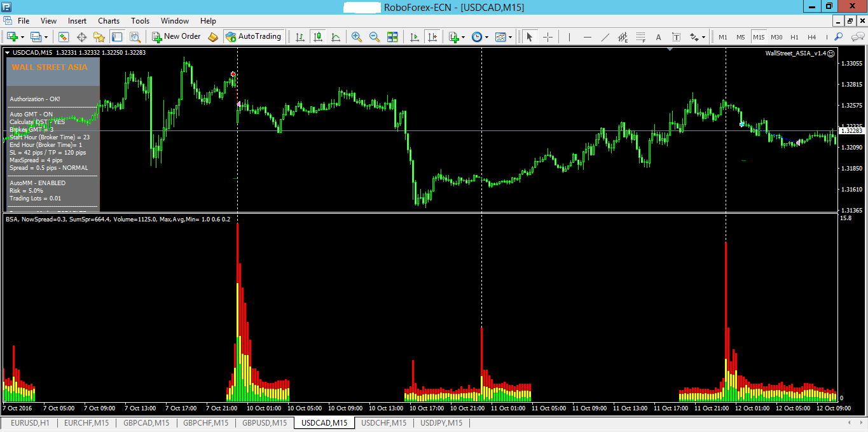Image resolution: width=868 pixels, height=432 pixels.
Task: Select the Trendline drawing tool
Action: point(605,37)
